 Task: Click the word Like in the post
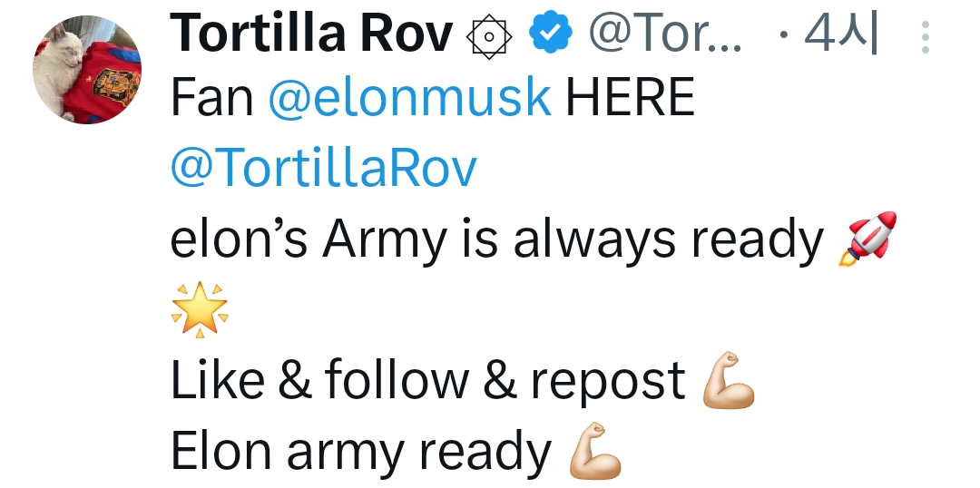coord(216,381)
